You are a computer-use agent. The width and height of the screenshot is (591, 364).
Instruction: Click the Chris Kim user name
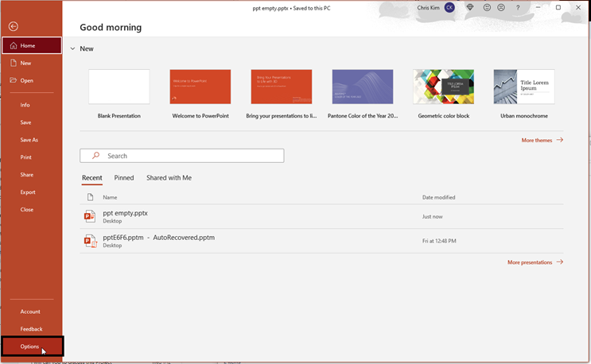[x=428, y=7]
